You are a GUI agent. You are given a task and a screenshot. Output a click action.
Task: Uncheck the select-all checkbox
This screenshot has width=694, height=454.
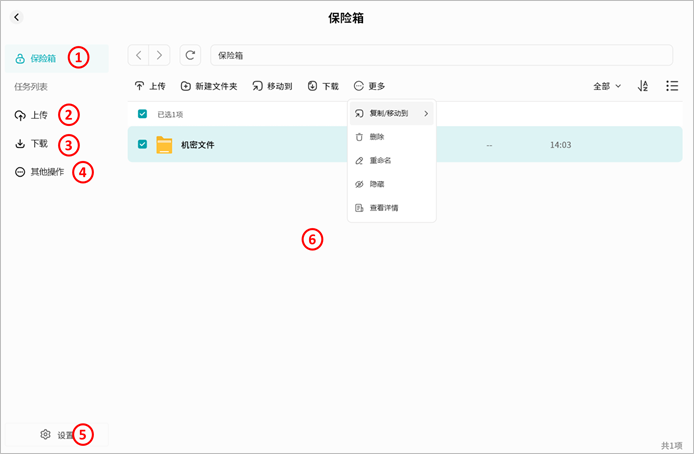click(x=142, y=114)
